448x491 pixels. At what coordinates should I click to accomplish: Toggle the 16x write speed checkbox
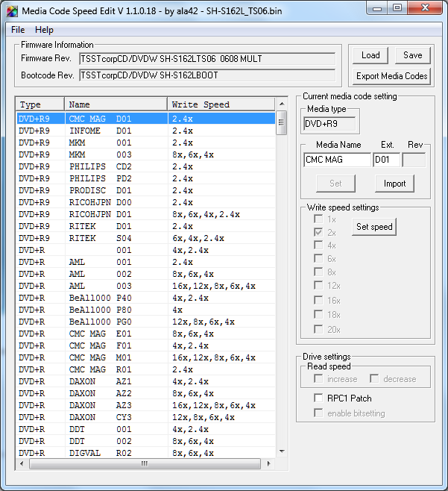318,300
